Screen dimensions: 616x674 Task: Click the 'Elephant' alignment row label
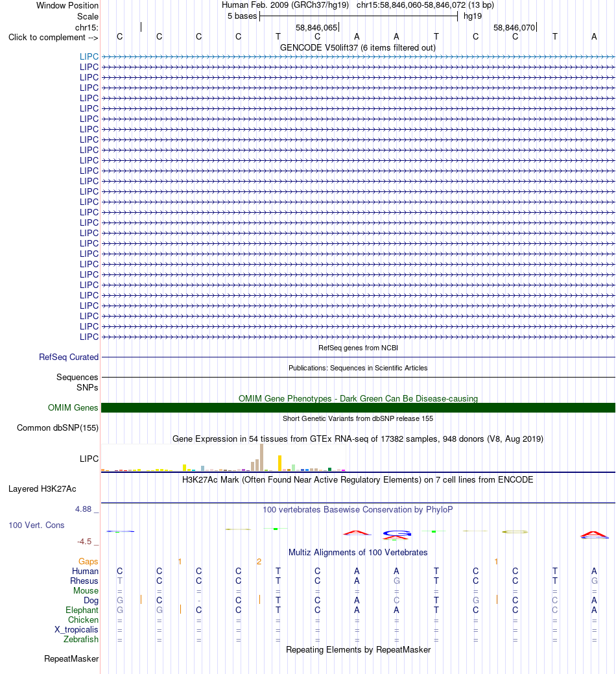coord(82,610)
